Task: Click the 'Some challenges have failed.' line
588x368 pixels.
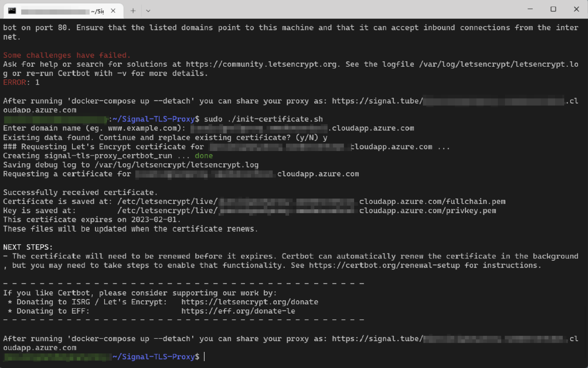Action: (x=67, y=55)
